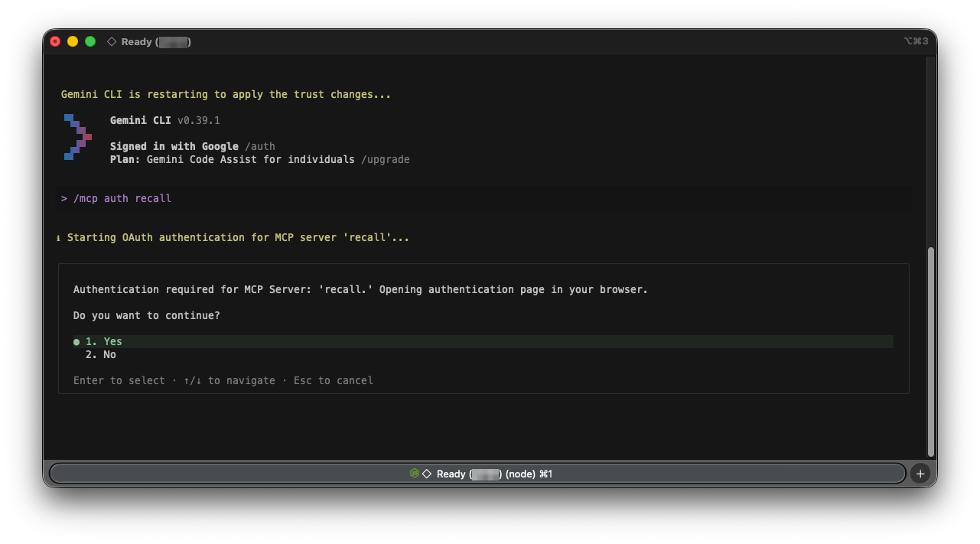Viewport: 980px width, 544px height.
Task: Select the "2. No" option
Action: [100, 354]
